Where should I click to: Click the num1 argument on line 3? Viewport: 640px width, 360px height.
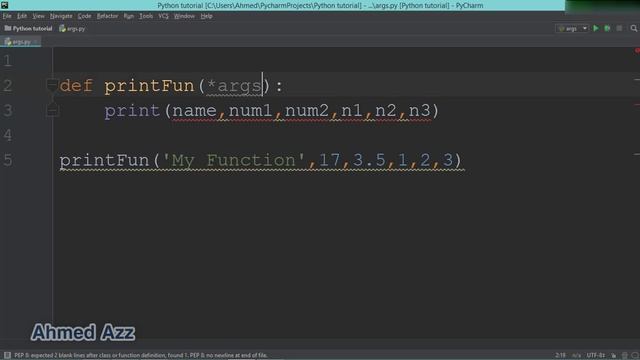(250, 111)
